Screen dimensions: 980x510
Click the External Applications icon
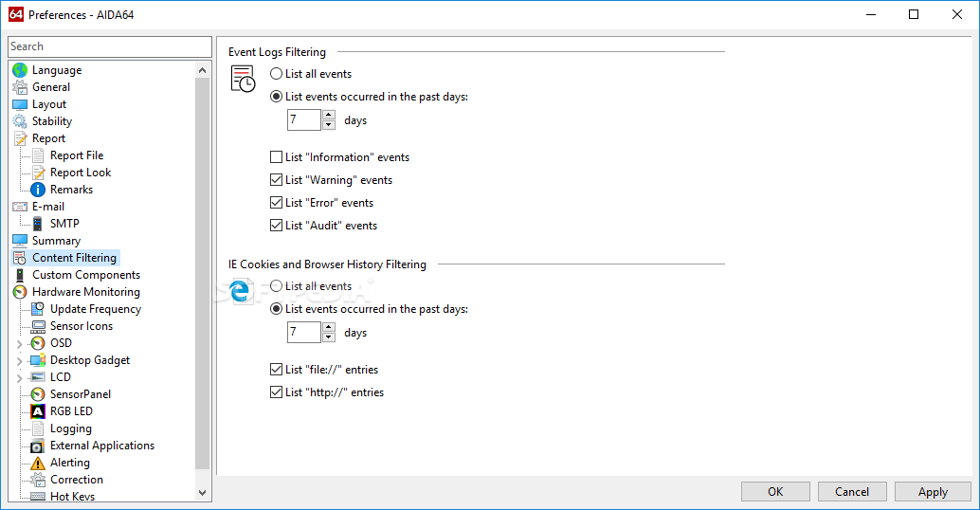click(38, 446)
